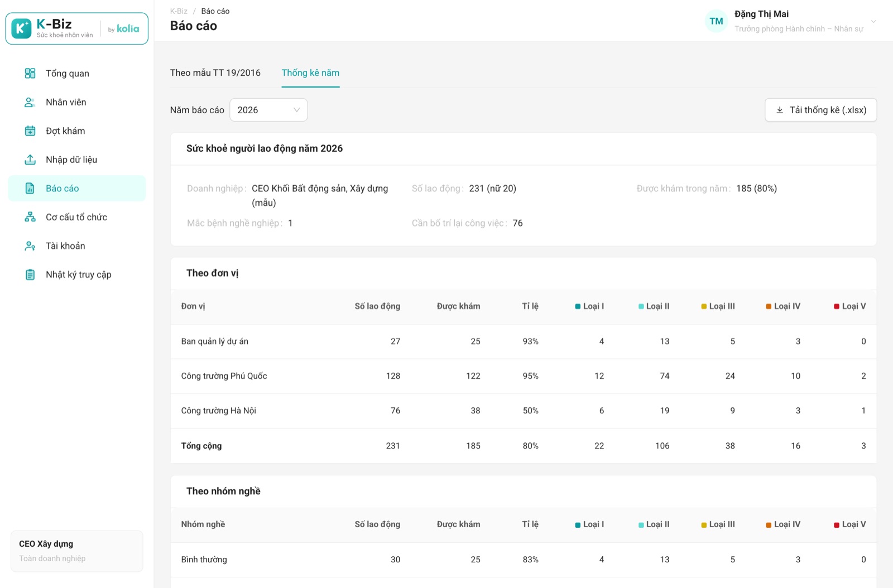Click Đơn vị column header

tap(193, 306)
